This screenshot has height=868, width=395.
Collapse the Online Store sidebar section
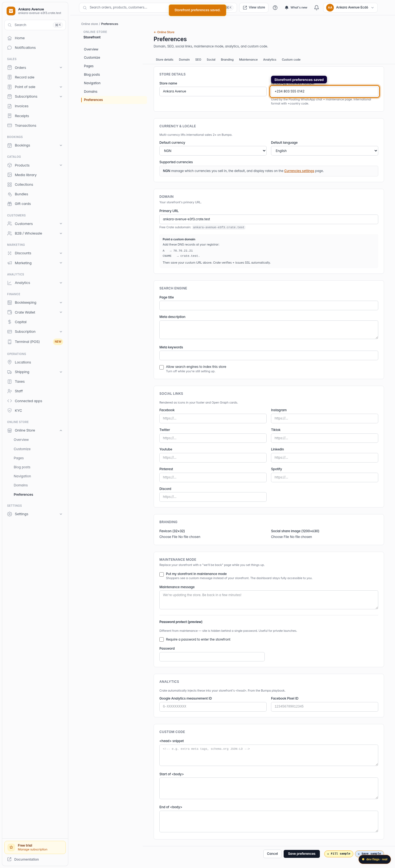coord(61,431)
